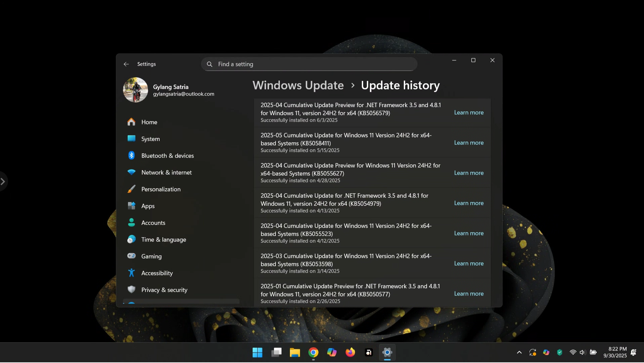Click the System monitor icon
Viewport: 644px width, 363px height.
[131, 139]
